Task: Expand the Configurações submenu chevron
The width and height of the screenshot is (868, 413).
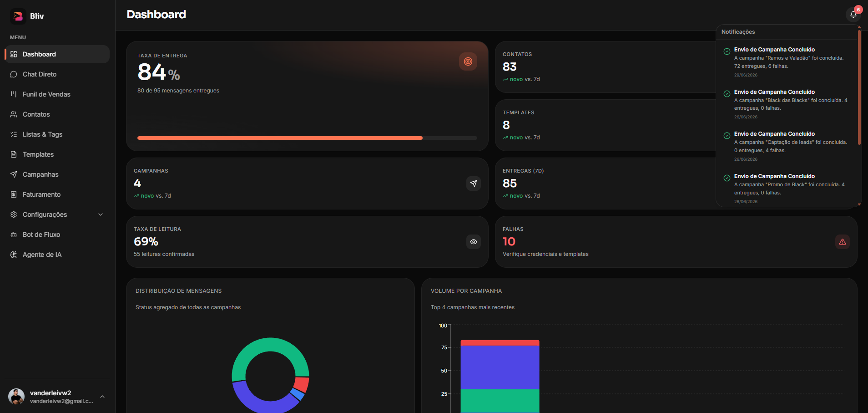Action: (x=101, y=214)
